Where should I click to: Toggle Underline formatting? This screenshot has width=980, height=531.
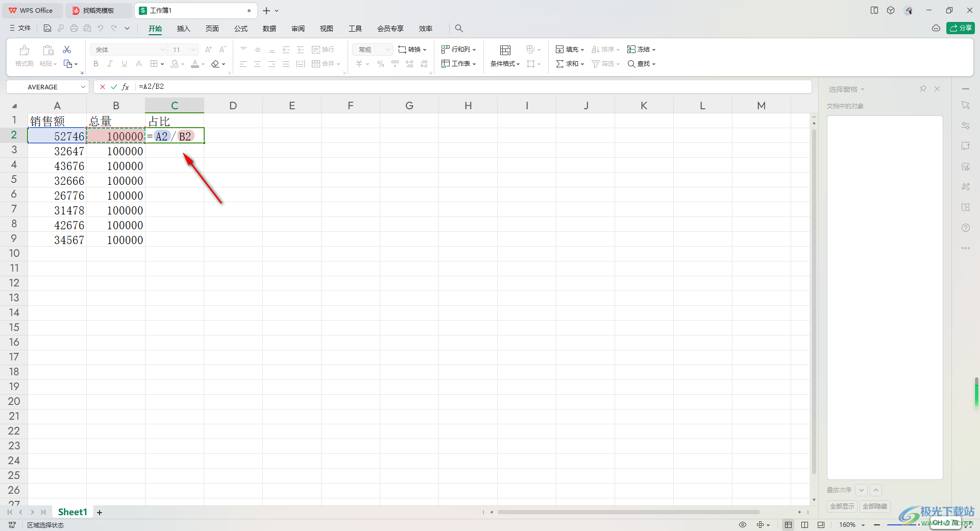[x=124, y=64]
